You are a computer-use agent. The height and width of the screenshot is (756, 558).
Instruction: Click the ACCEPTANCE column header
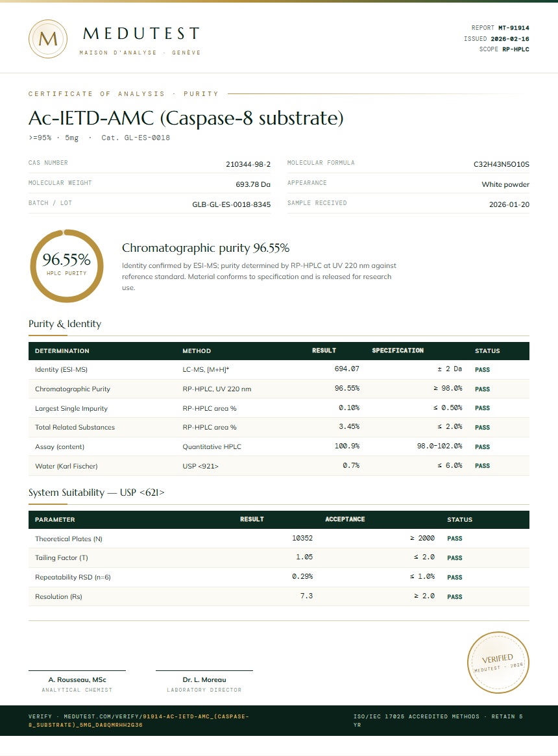[x=345, y=519]
